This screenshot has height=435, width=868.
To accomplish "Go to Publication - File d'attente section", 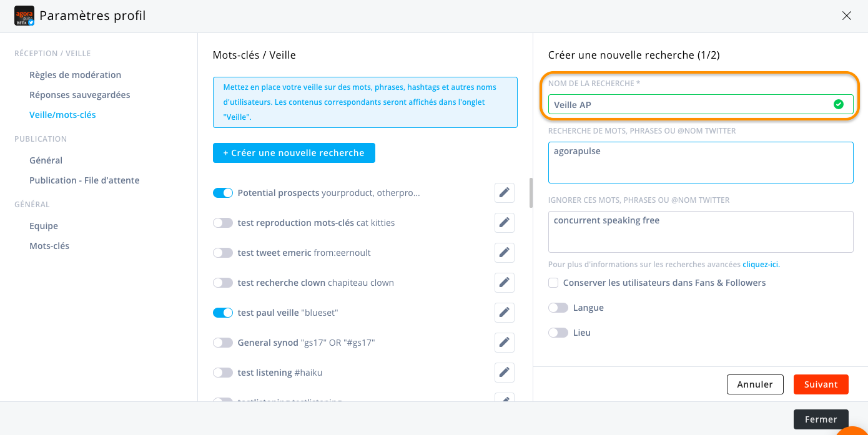I will (x=84, y=180).
